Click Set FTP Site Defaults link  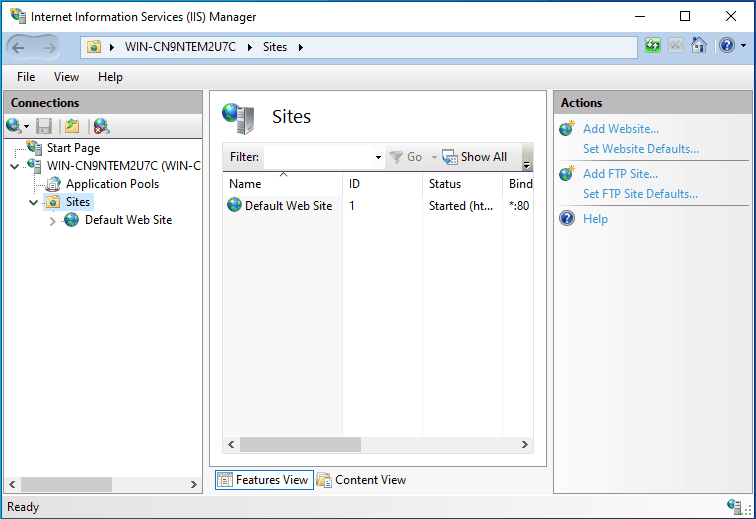tap(640, 194)
